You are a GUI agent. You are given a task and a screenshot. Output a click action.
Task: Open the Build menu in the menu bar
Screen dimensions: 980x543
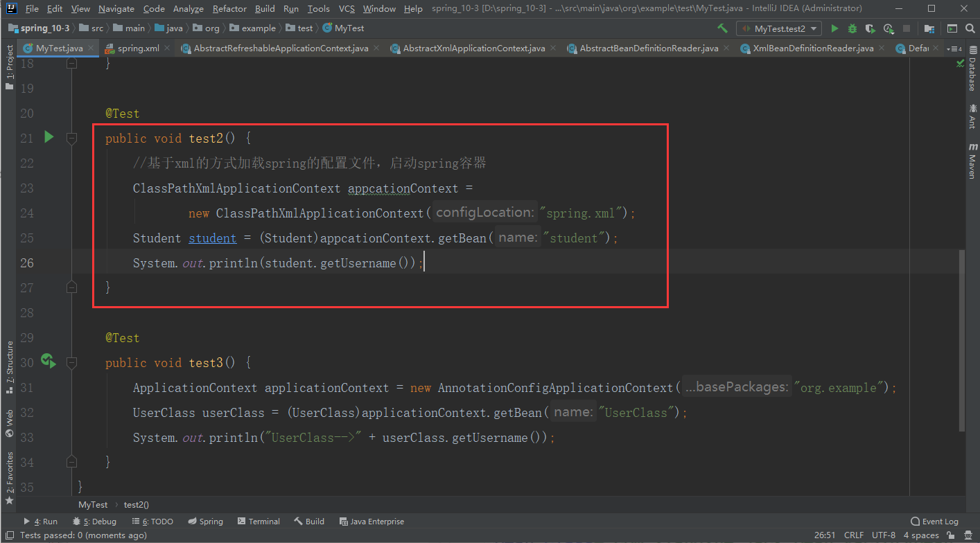pos(265,8)
